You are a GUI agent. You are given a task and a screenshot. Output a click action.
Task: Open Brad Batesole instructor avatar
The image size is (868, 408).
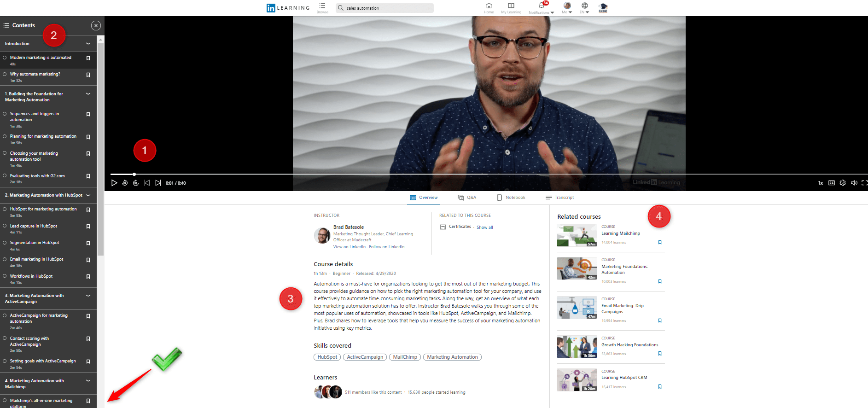tap(322, 235)
